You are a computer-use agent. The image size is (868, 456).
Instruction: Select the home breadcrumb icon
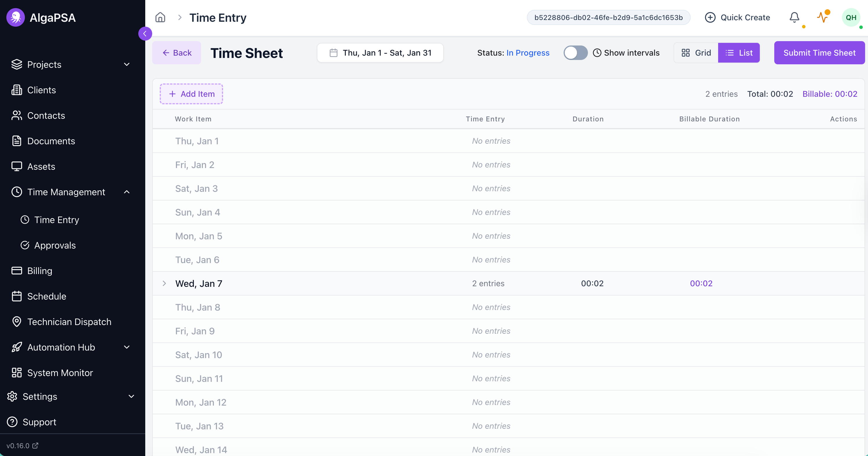(160, 17)
